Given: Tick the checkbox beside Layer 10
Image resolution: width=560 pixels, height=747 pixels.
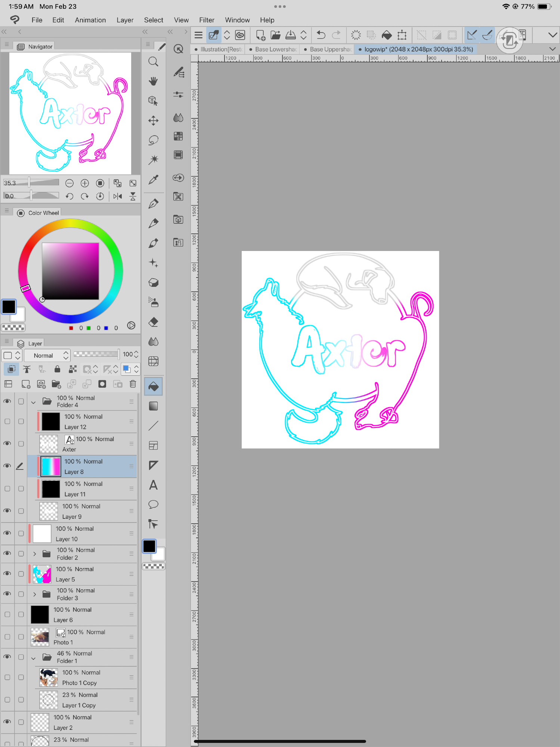Looking at the screenshot, I should tap(21, 533).
